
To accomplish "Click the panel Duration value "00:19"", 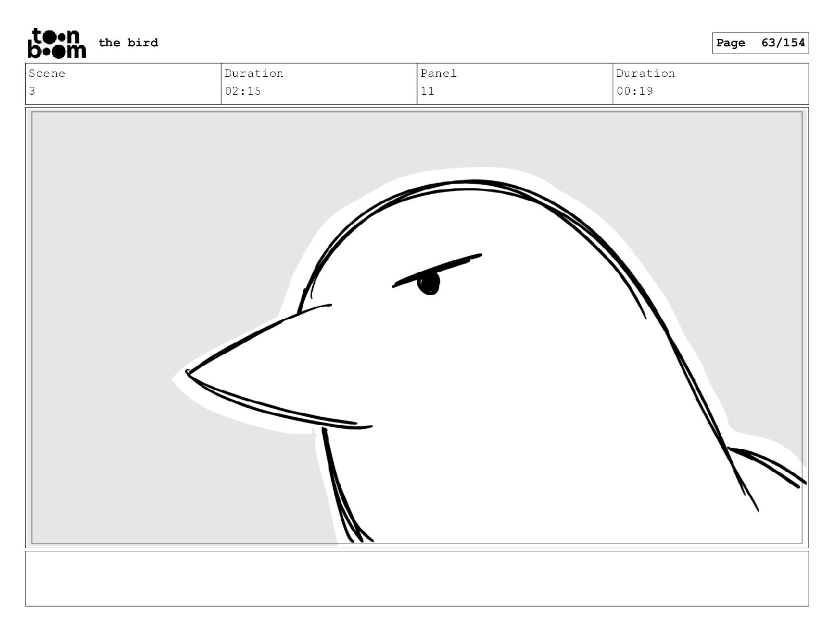I will pyautogui.click(x=634, y=91).
